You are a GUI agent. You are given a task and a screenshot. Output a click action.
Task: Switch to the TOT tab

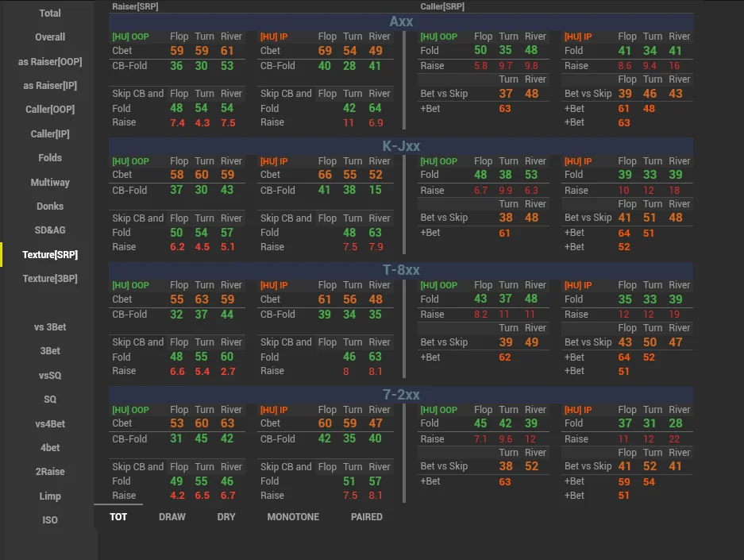point(118,517)
